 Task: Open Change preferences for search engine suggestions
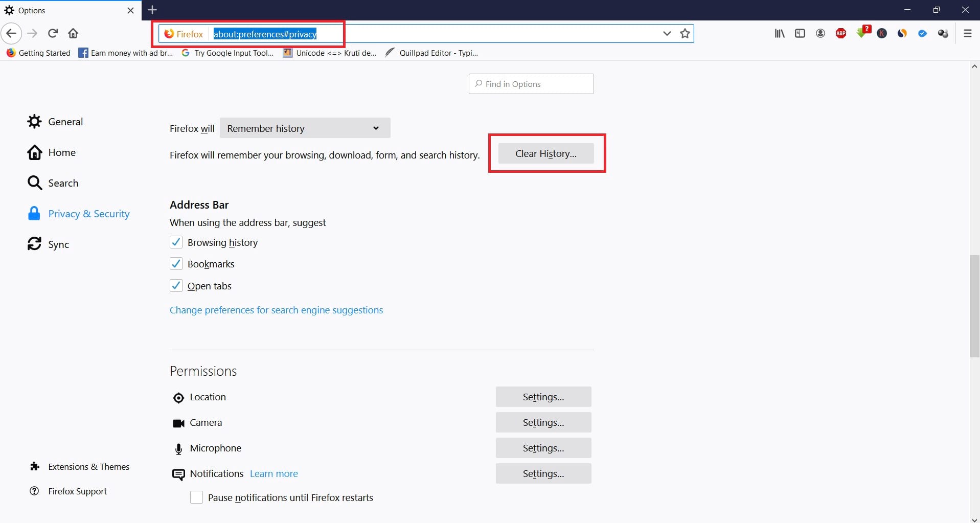coord(276,310)
